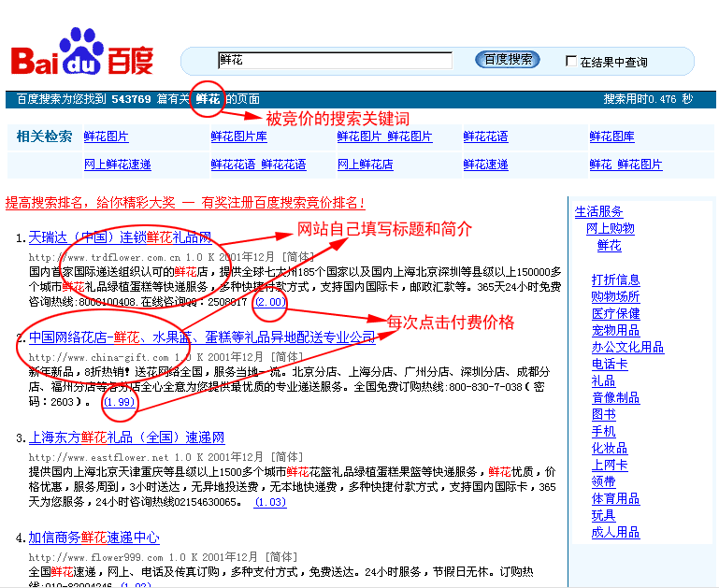Select 生活服务 category in sidebar
The image size is (719, 588).
[x=598, y=212]
